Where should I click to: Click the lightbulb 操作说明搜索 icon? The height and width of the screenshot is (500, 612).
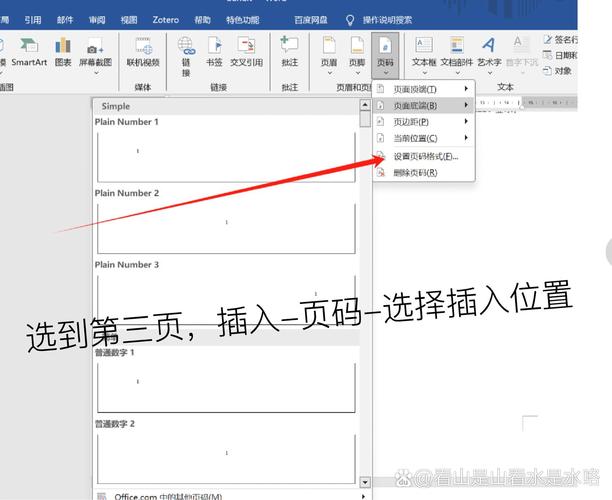click(x=350, y=20)
